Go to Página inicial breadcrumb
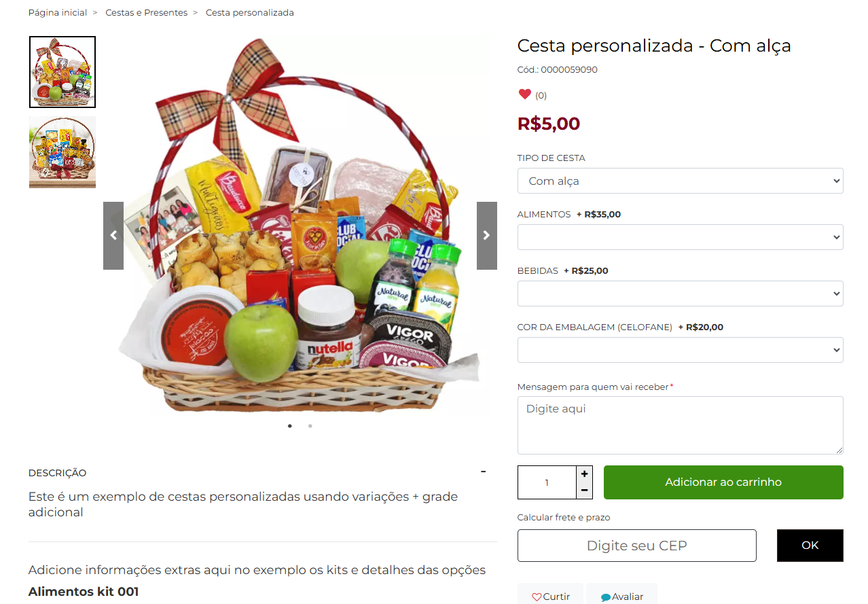868x604 pixels. coord(58,12)
